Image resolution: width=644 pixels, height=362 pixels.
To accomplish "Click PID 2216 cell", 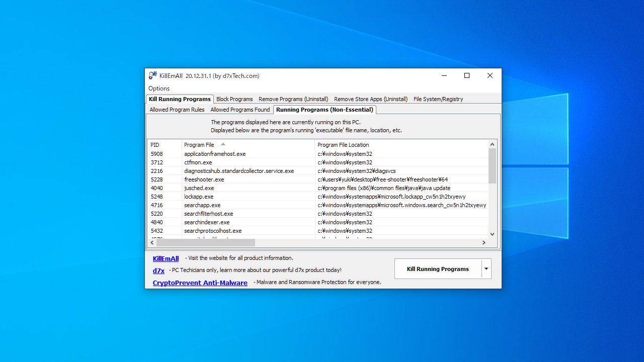I will [x=156, y=171].
